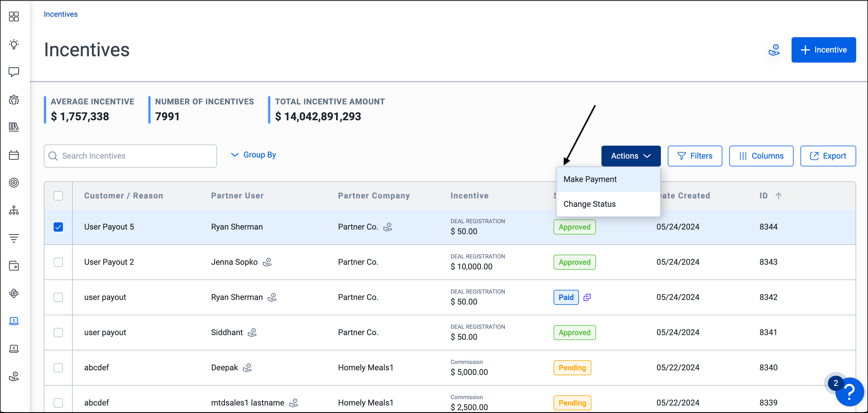Sort by Partner Company column header
868x413 pixels.
click(374, 196)
